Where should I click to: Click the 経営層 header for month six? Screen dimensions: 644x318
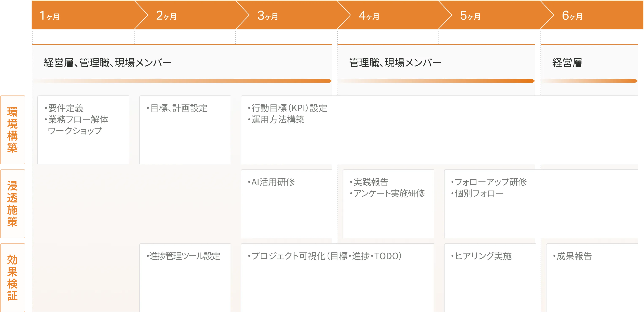(567, 63)
